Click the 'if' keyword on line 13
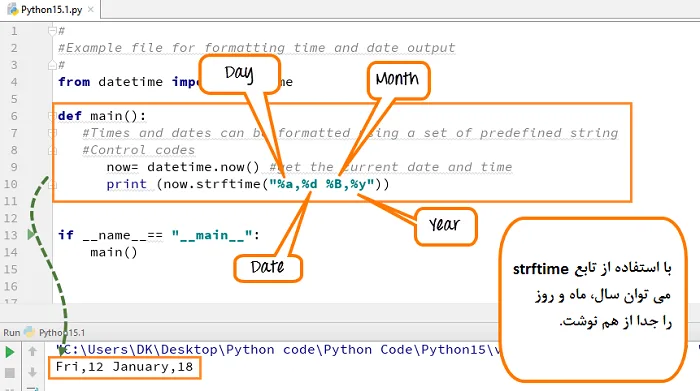700x391 pixels. (x=66, y=235)
